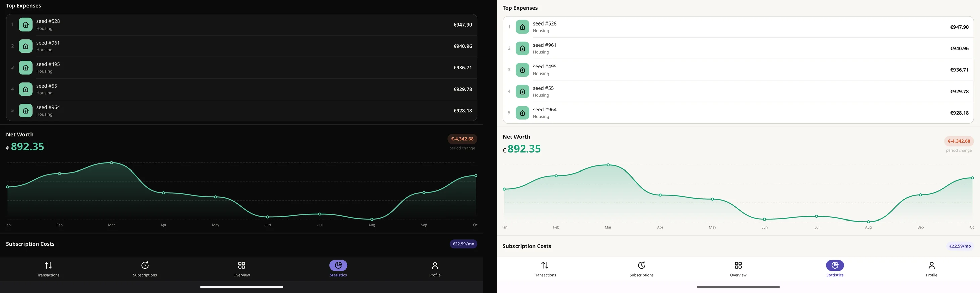
Task: Tap seed #964 housing icon in dark panel
Action: click(x=26, y=111)
